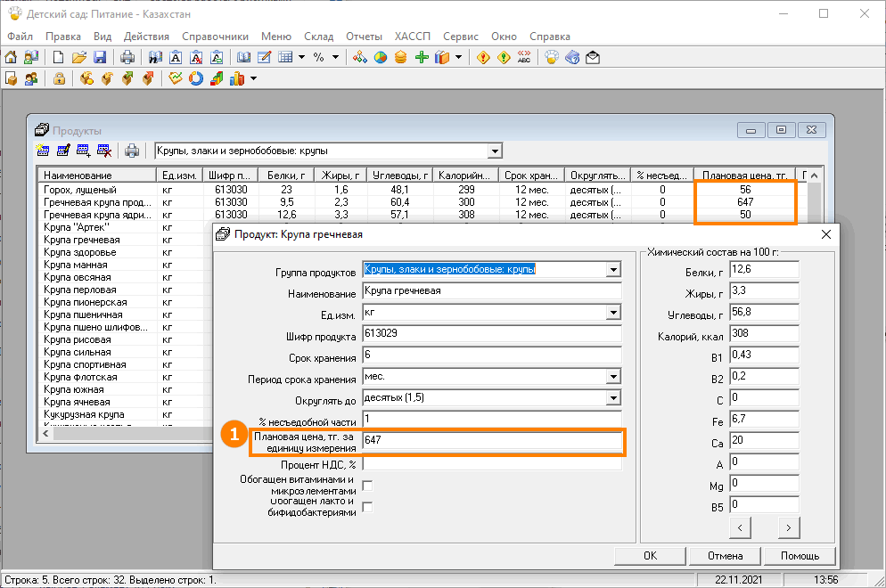The width and height of the screenshot is (886, 588).
Task: Click the red exclamation diamond icon
Action: pos(483,57)
